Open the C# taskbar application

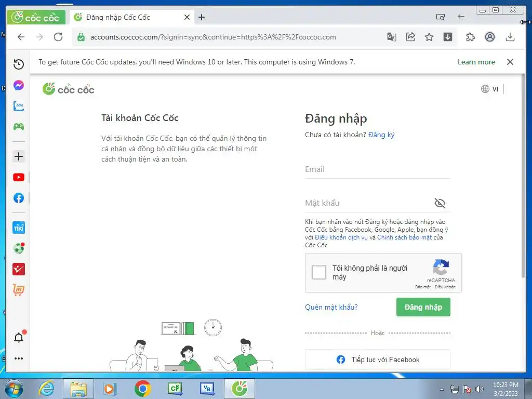pyautogui.click(x=175, y=389)
